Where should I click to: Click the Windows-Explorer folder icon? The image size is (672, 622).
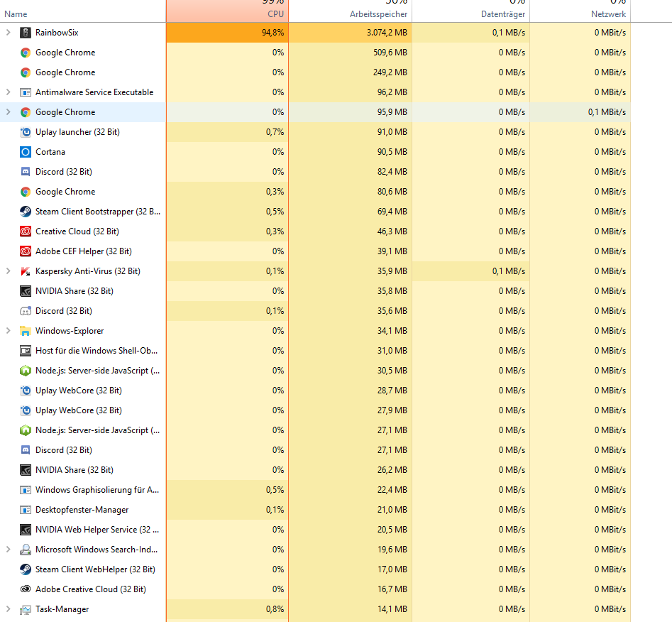(26, 331)
